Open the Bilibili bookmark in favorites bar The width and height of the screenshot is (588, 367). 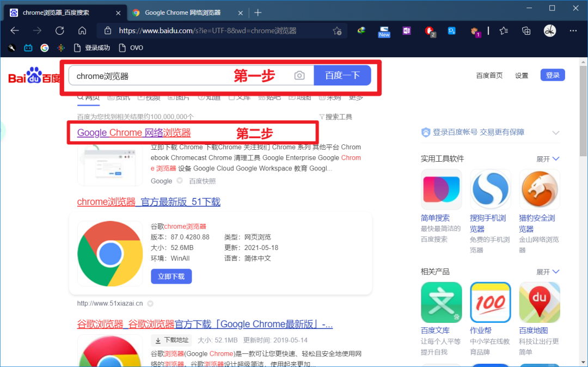[x=28, y=47]
